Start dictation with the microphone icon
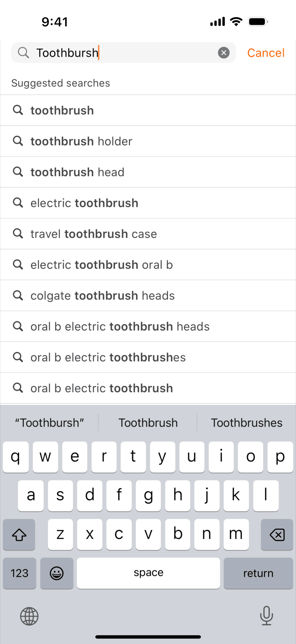Image resolution: width=296 pixels, height=644 pixels. [x=267, y=616]
